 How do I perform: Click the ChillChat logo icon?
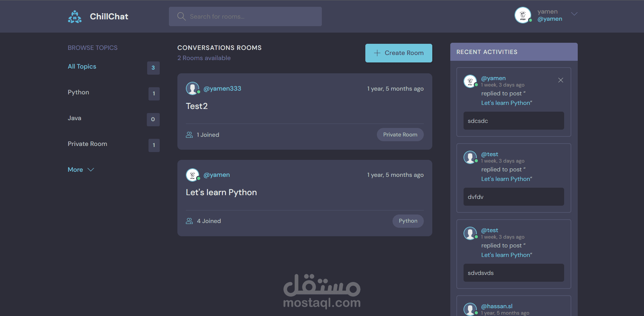pos(75,17)
